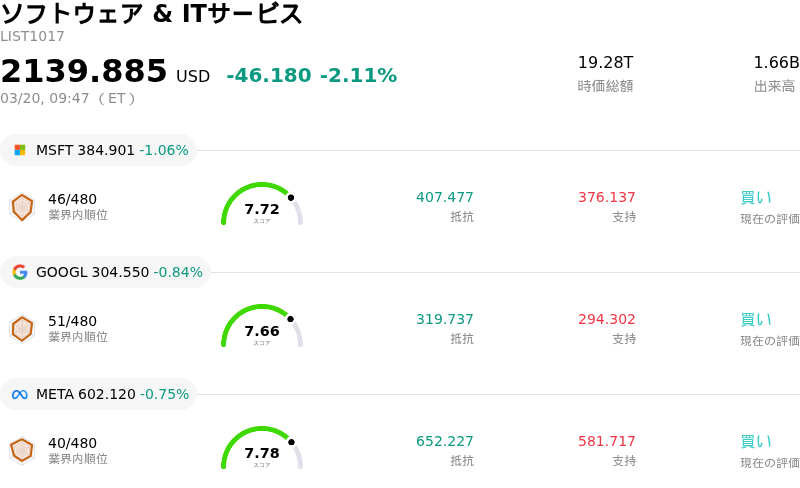800x488 pixels.
Task: Click the GOOGL industry rank shield icon
Action: pos(22,329)
